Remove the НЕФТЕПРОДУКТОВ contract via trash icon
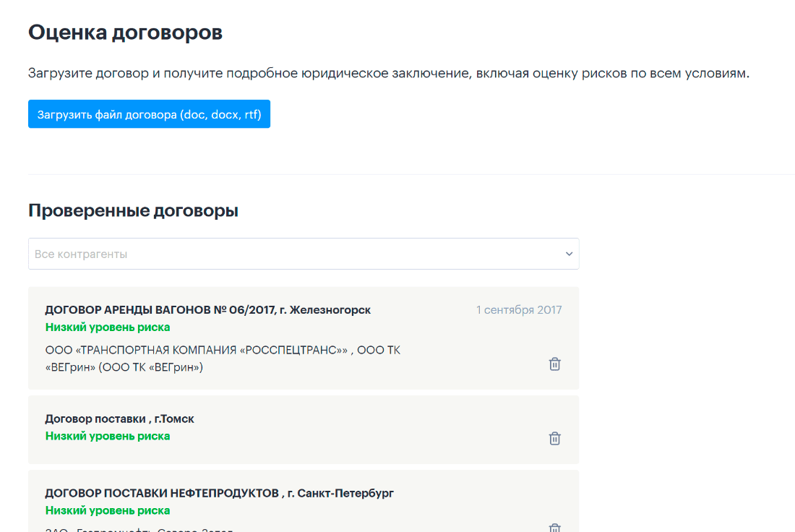Viewport: 795px width, 532px height. tap(554, 528)
